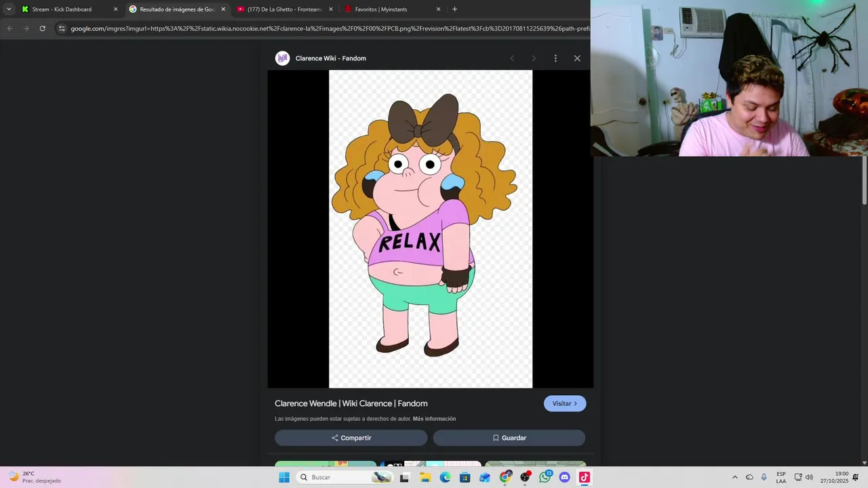The height and width of the screenshot is (488, 868).
Task: Reload the current page
Action: point(42,28)
